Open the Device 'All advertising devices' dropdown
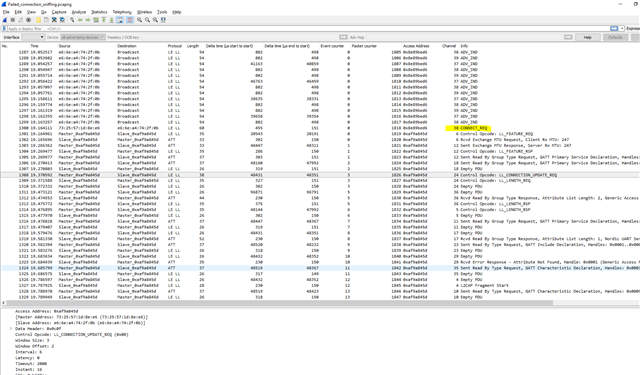The height and width of the screenshot is (375, 640). [83, 37]
